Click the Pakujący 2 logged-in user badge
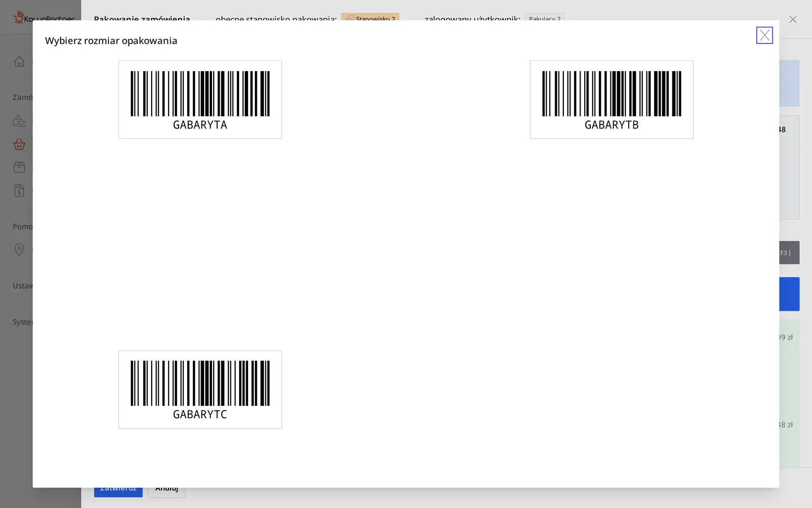The image size is (812, 508). point(545,17)
